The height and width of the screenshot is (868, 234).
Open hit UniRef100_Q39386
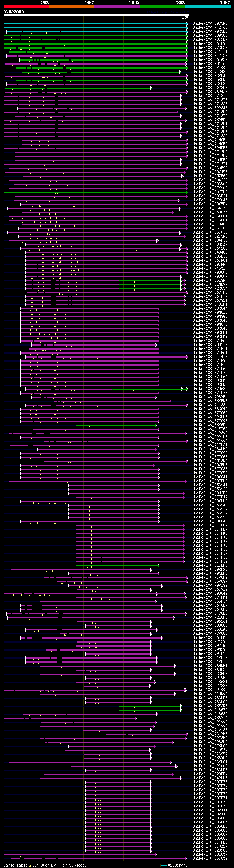pyautogui.click(x=210, y=35)
